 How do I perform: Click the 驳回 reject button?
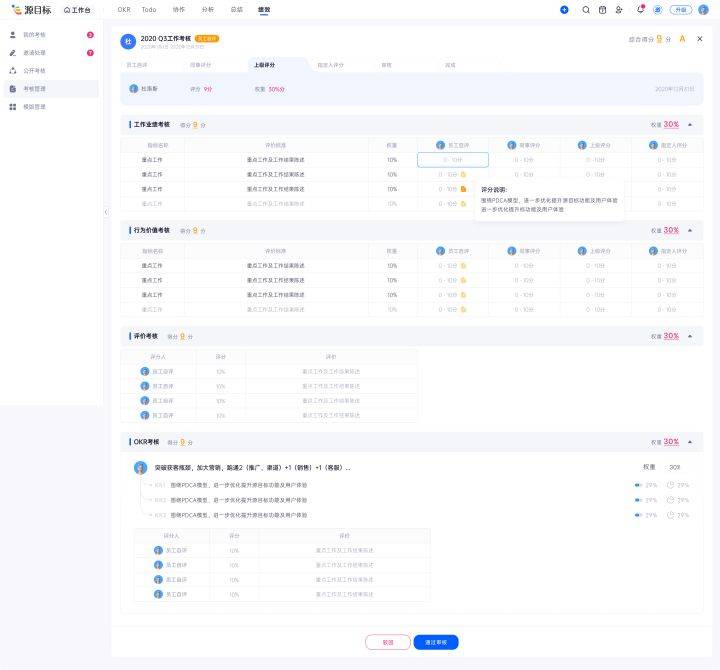[x=387, y=642]
